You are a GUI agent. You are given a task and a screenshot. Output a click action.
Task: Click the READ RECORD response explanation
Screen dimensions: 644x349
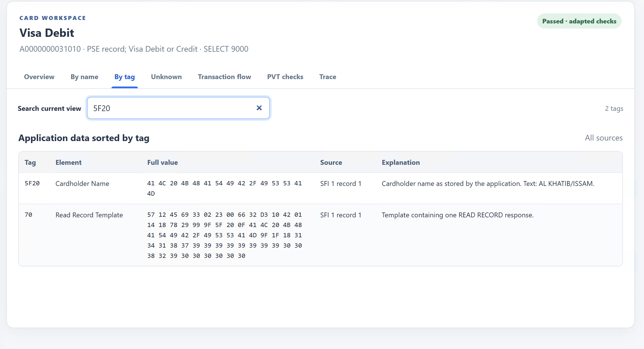pyautogui.click(x=458, y=215)
